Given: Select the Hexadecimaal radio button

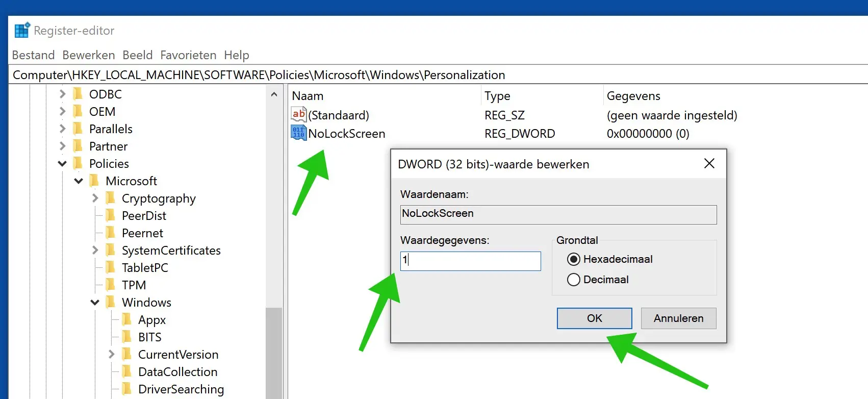Looking at the screenshot, I should click(x=574, y=259).
